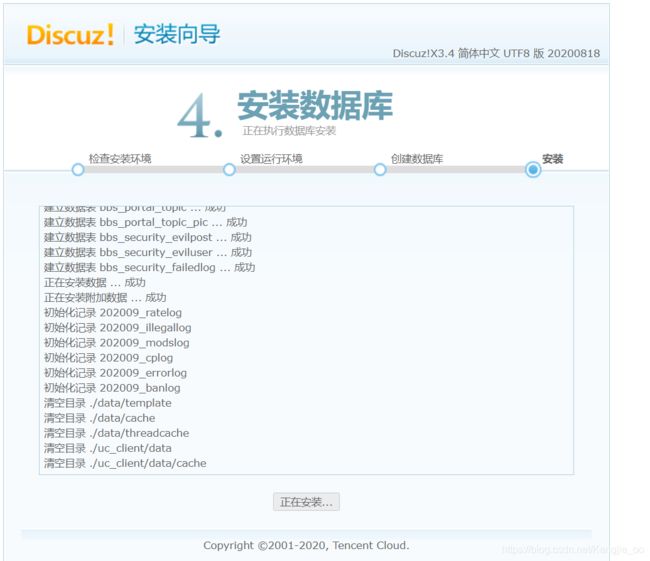Viewport: 650px width, 561px height.
Task: Click the Discuz!X3.4 version text
Action: pyautogui.click(x=496, y=53)
